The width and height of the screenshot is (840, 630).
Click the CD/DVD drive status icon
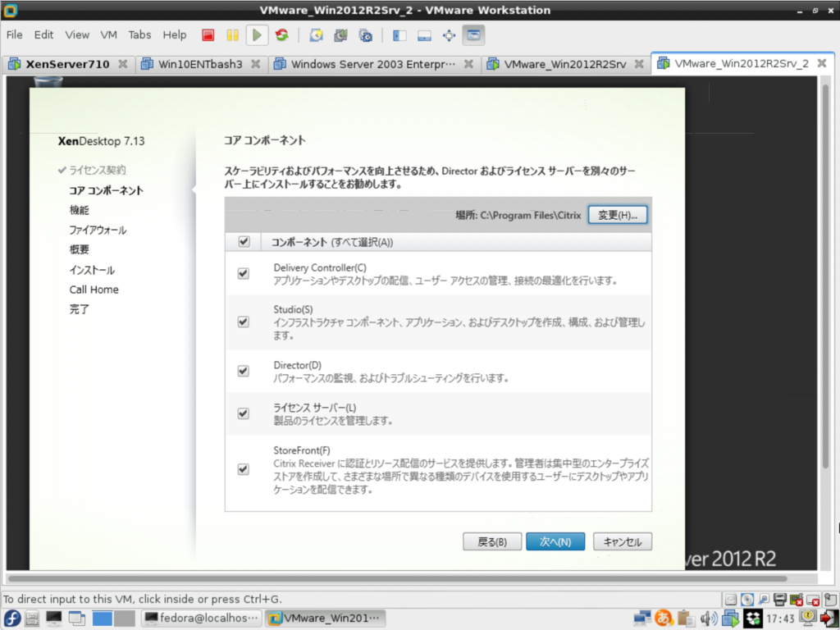tap(747, 600)
